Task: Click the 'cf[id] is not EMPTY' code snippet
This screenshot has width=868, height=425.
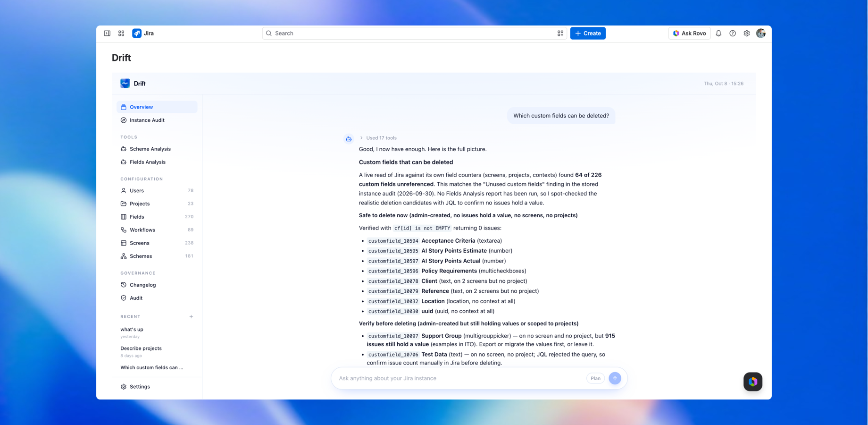Action: [422, 228]
